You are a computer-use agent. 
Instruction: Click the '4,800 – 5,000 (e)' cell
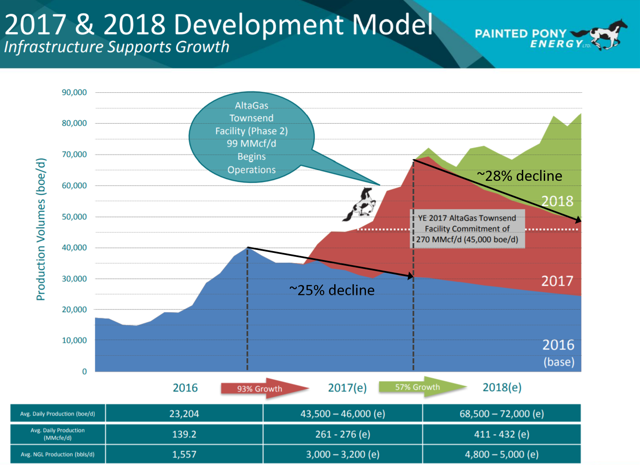click(x=502, y=454)
